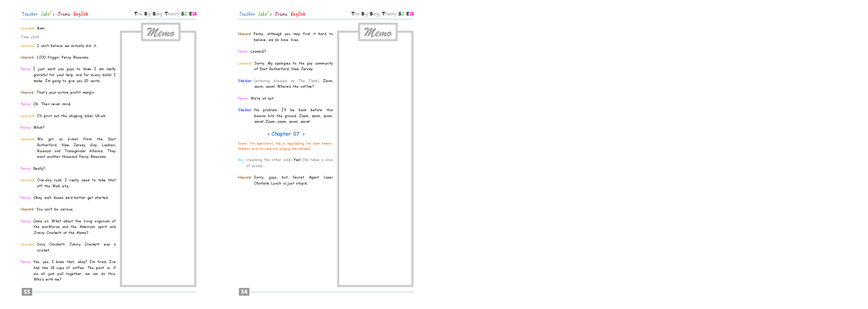Viewport: 868px width, 309px height.
Task: Click 'I just want you guys to know' line
Action: [x=74, y=69]
